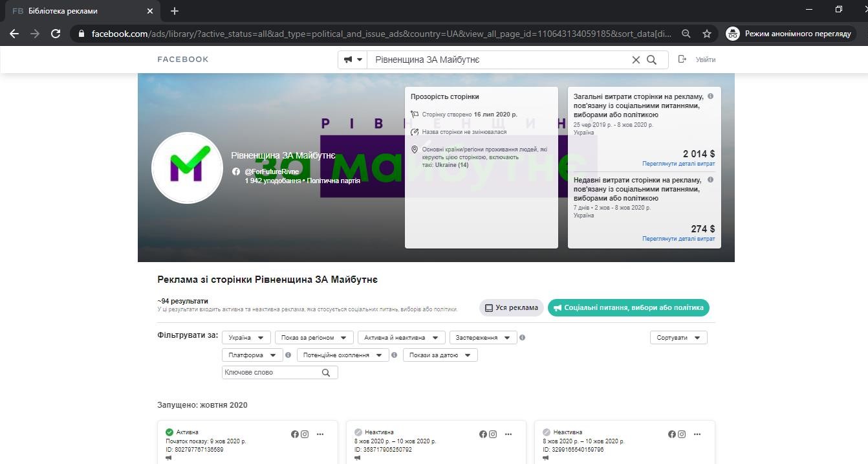Screen dimensions: 868x464
Task: Show info next to Платформа filter
Action: coord(288,355)
